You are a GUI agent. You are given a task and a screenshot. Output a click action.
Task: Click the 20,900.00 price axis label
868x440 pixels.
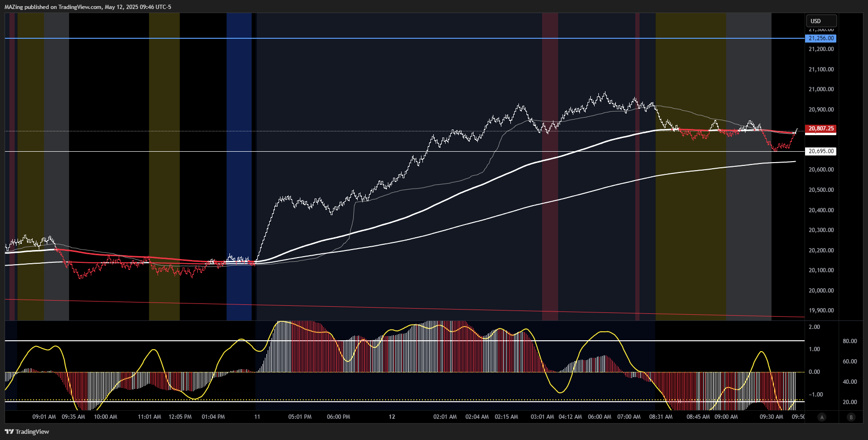[x=821, y=110]
